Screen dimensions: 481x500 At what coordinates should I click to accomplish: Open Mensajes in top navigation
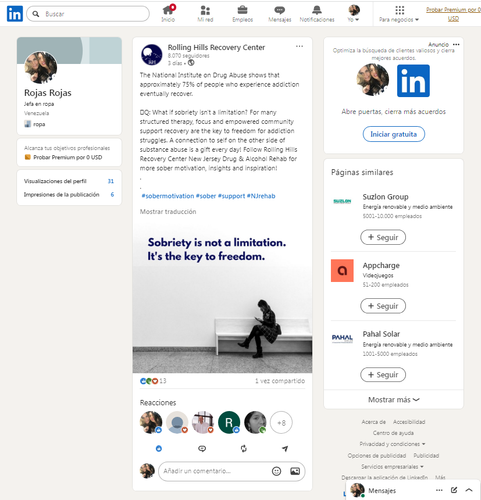click(280, 14)
